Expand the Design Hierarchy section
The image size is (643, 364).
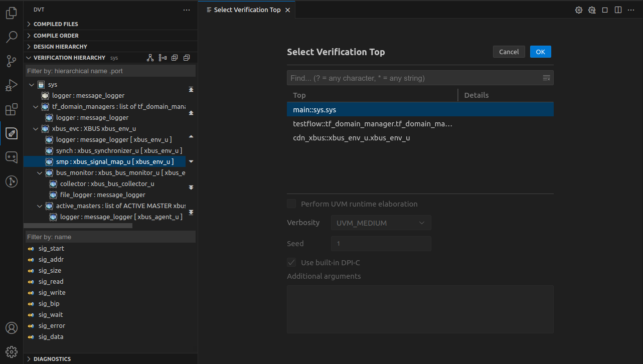111,47
